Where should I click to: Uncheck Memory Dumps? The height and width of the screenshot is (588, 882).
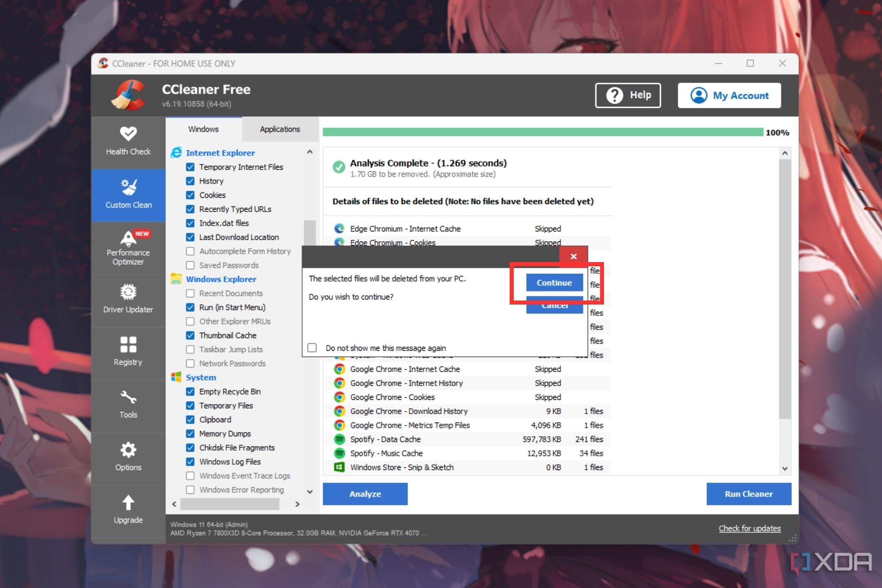pyautogui.click(x=190, y=433)
